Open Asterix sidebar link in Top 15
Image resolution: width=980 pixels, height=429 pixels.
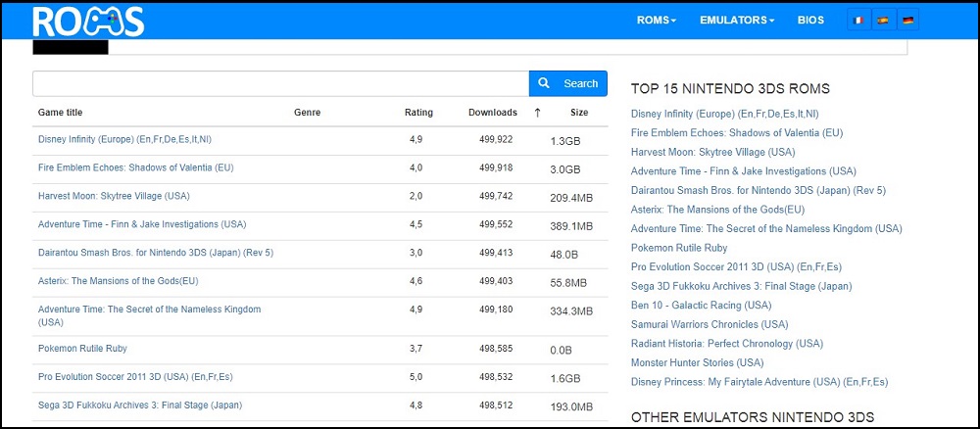718,210
